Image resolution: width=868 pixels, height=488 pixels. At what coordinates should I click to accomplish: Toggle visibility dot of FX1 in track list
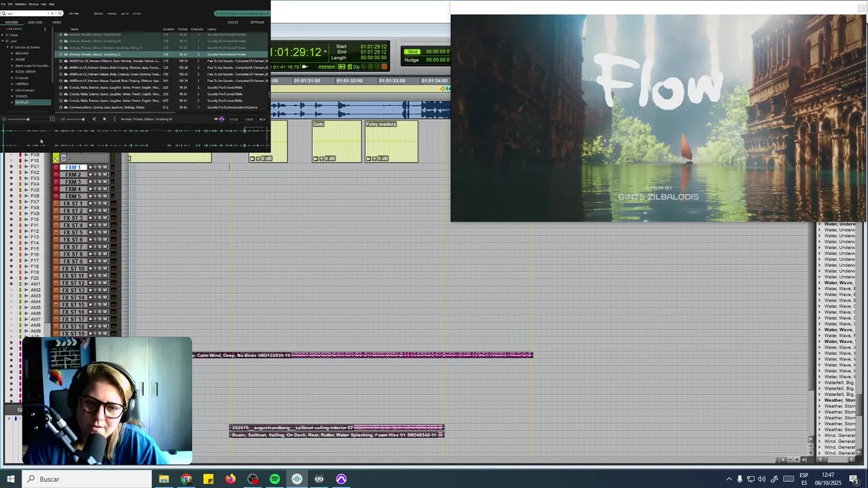point(12,166)
